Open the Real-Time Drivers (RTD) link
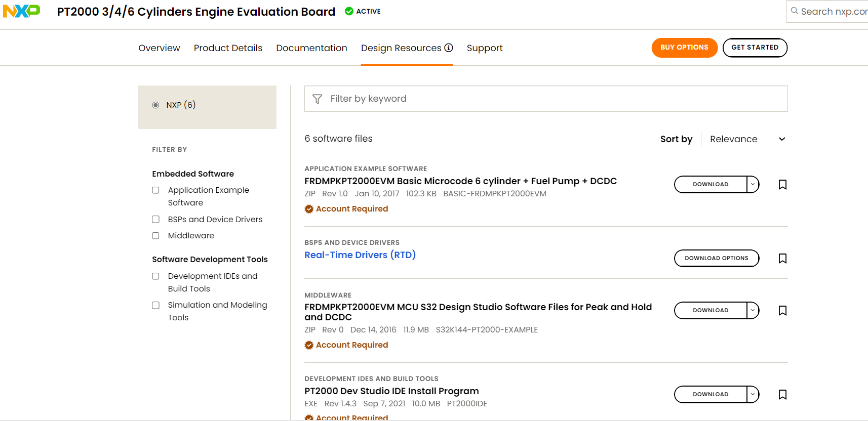This screenshot has height=421, width=868. (360, 255)
